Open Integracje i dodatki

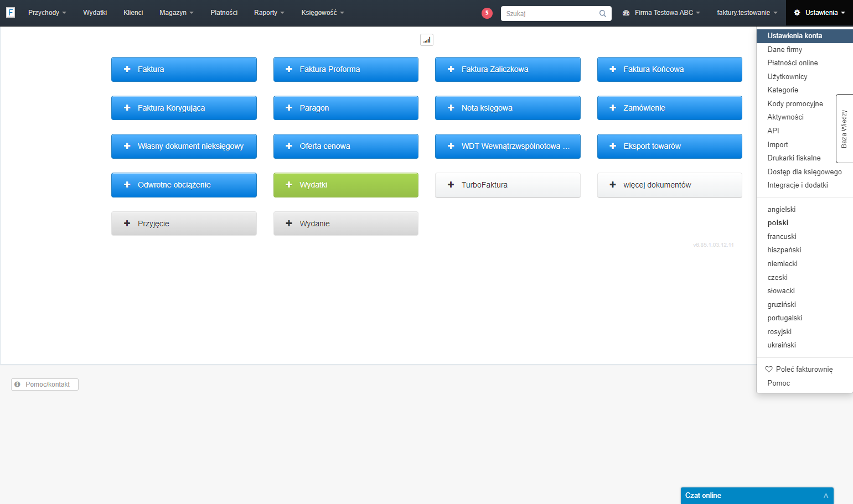tap(797, 185)
